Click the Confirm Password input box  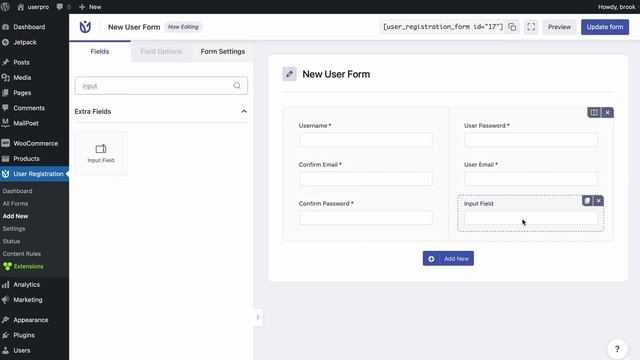click(366, 218)
